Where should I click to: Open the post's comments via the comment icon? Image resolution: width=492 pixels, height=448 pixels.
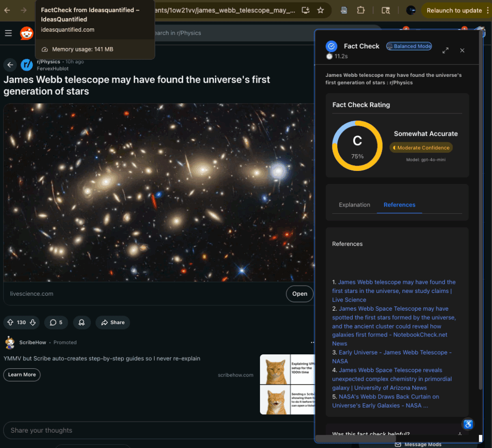tap(56, 322)
